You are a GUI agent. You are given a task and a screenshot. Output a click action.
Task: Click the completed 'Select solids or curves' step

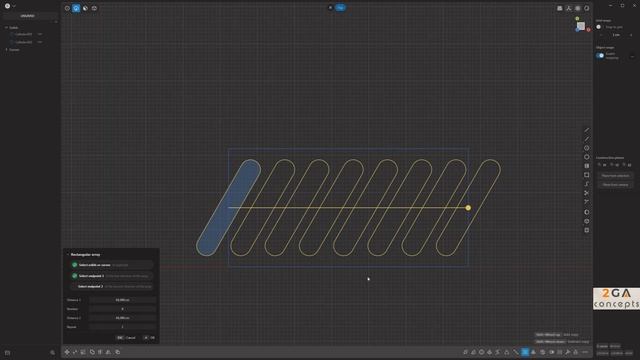click(x=112, y=265)
